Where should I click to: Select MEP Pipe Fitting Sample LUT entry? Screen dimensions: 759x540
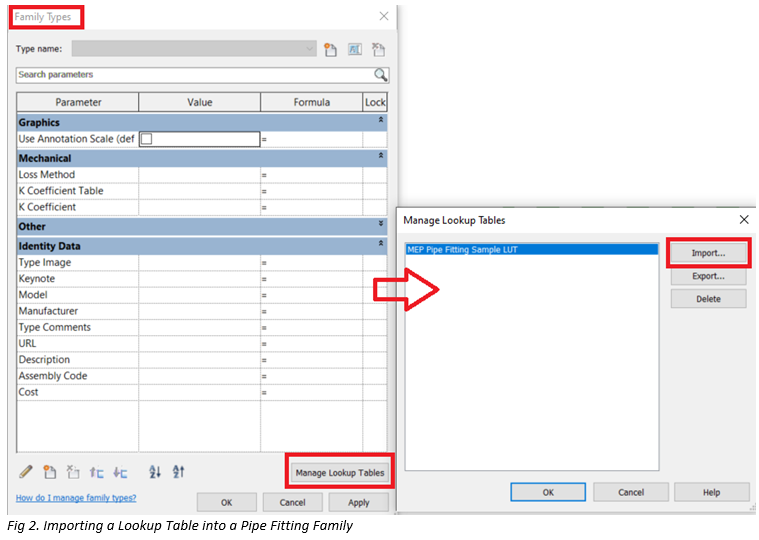(x=531, y=250)
